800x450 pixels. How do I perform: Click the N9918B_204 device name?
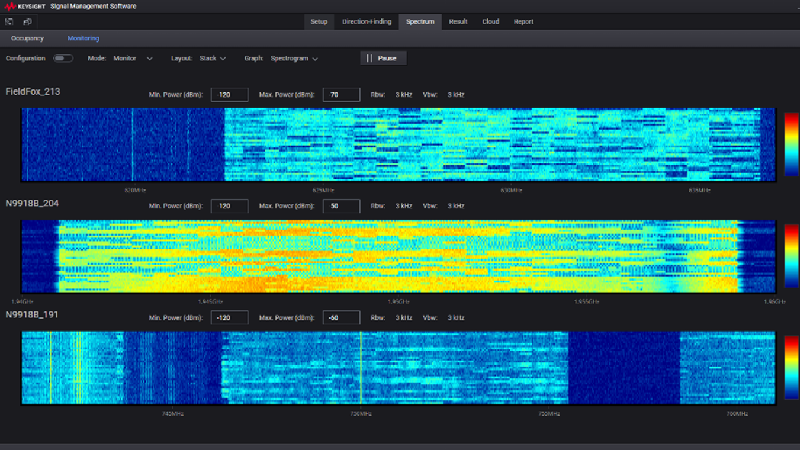(32, 204)
